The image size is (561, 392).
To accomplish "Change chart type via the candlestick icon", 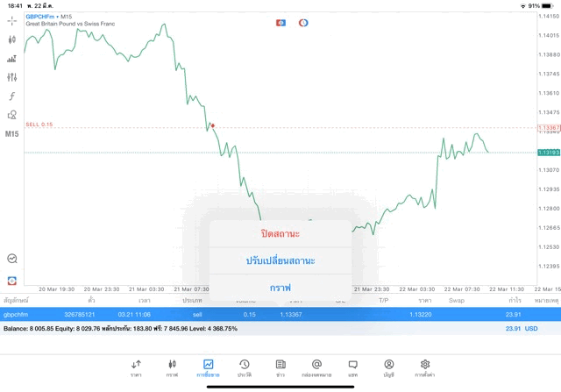I will click(x=11, y=39).
